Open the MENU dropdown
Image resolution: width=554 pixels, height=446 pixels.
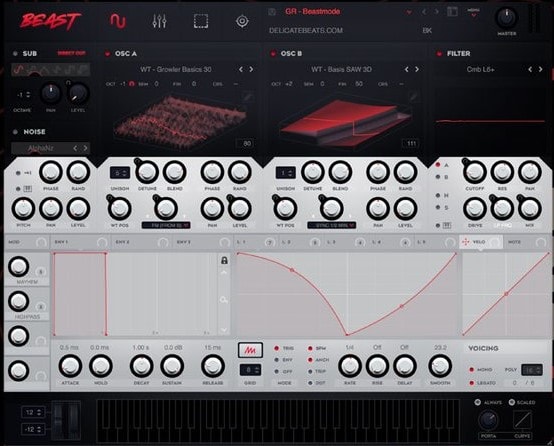point(473,12)
